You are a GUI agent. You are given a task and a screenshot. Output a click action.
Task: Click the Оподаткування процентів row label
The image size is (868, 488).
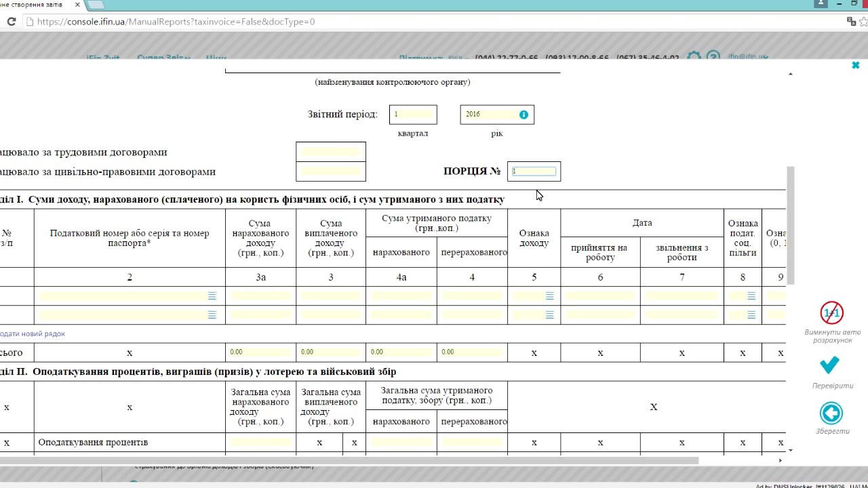coord(93,442)
